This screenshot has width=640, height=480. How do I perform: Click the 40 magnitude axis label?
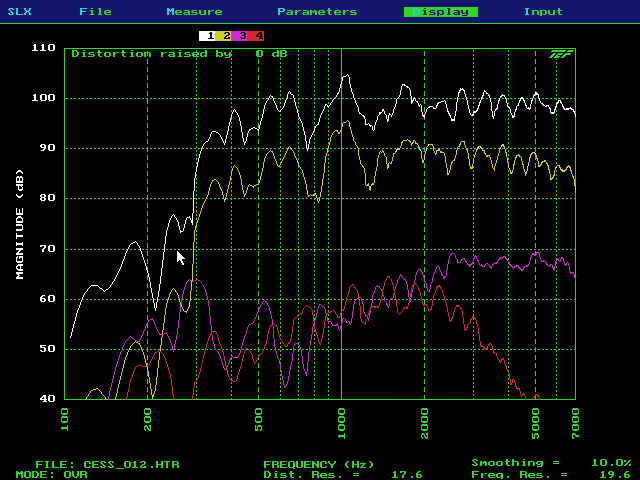click(47, 399)
